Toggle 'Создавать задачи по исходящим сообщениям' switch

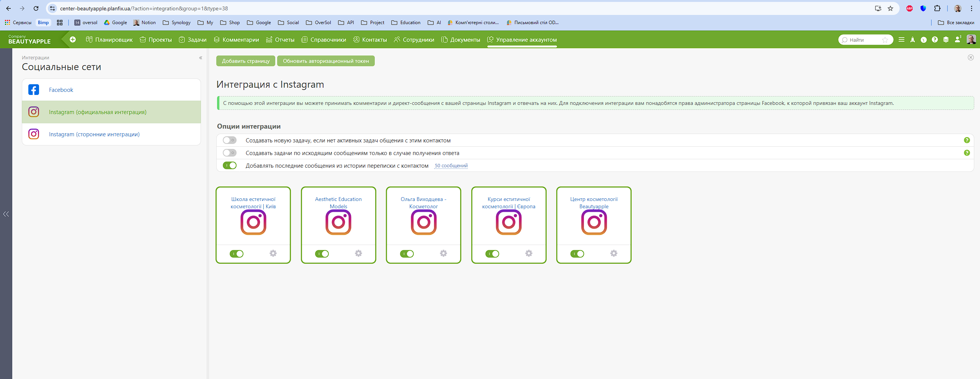[230, 153]
